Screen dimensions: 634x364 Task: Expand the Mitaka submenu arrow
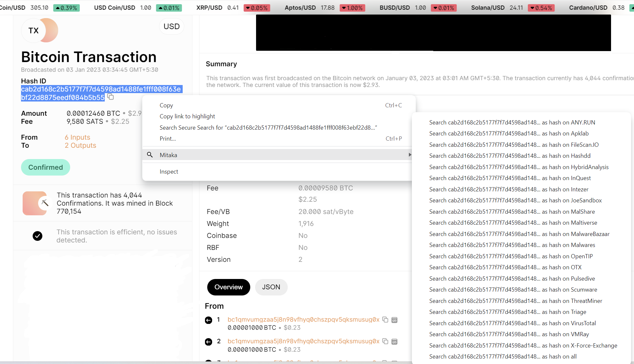410,155
